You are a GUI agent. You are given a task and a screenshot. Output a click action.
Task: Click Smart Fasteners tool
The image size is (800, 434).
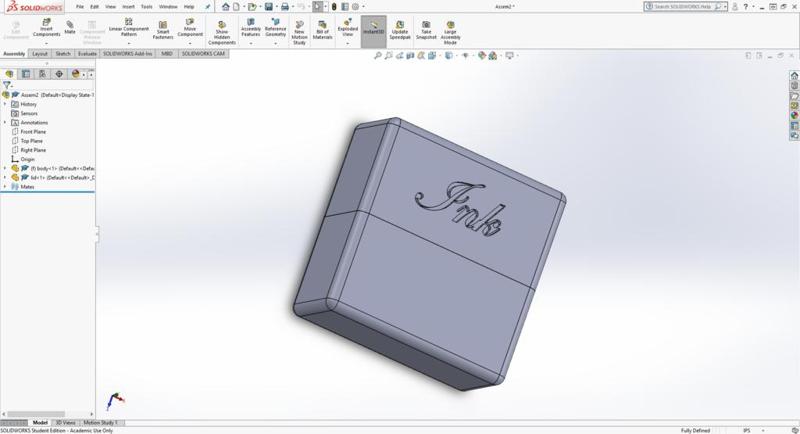click(163, 30)
